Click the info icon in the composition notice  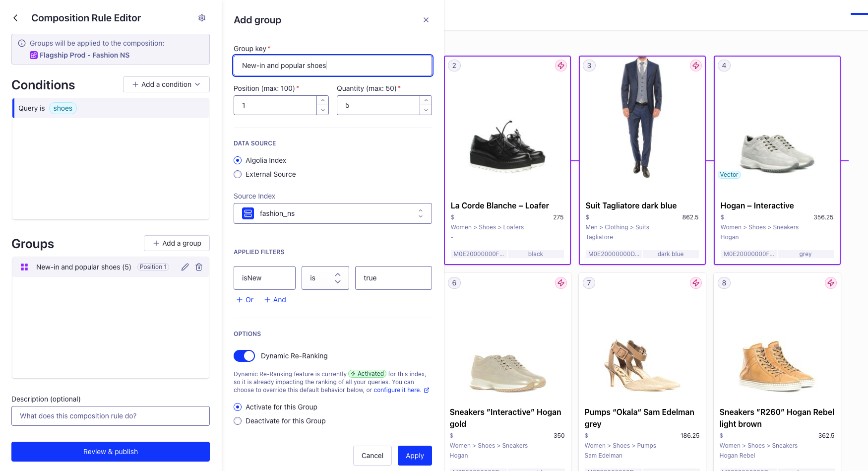tap(22, 43)
